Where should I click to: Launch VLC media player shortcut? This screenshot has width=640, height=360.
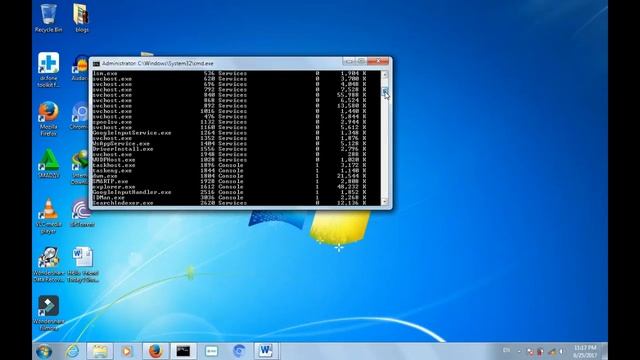(49, 216)
